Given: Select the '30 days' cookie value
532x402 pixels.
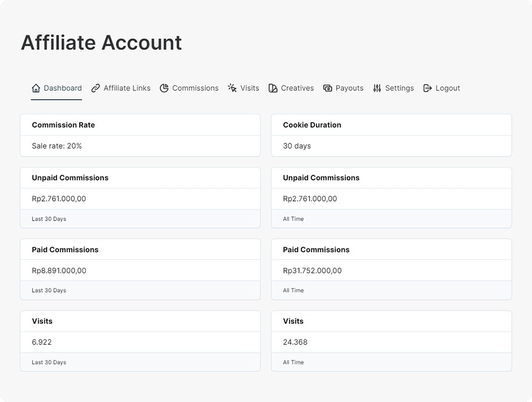Looking at the screenshot, I should pos(297,146).
